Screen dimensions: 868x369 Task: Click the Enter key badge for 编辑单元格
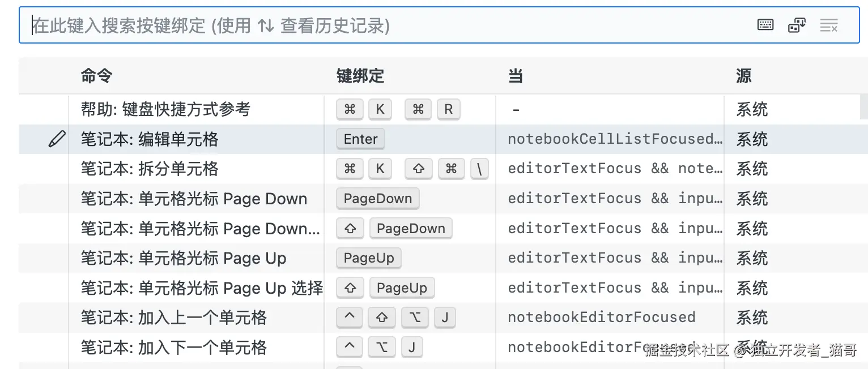[360, 139]
